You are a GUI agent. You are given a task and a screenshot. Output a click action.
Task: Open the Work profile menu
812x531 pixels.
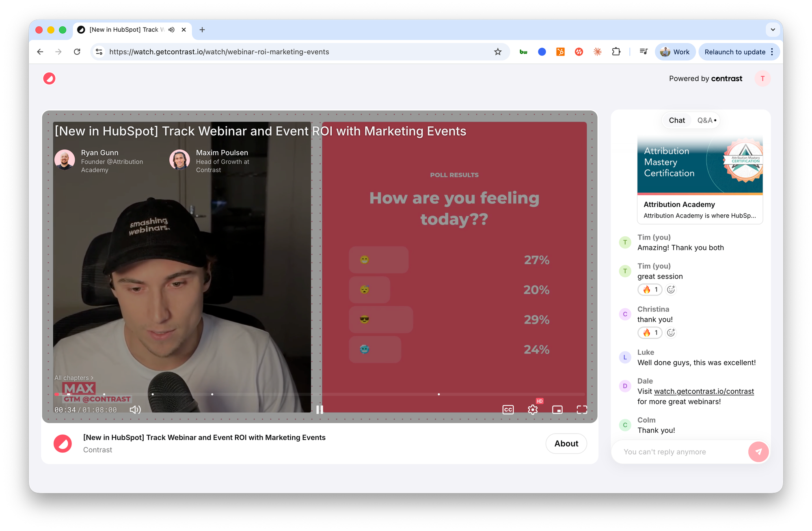coord(675,52)
